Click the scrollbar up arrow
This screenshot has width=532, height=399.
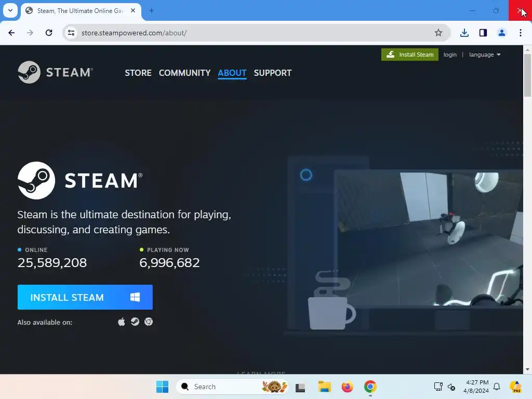pyautogui.click(x=528, y=49)
